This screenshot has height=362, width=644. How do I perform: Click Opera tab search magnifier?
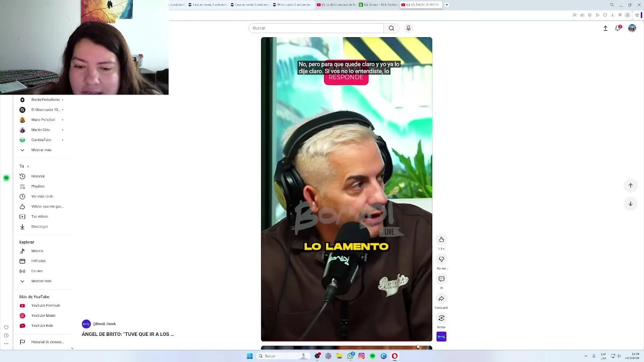612,5
